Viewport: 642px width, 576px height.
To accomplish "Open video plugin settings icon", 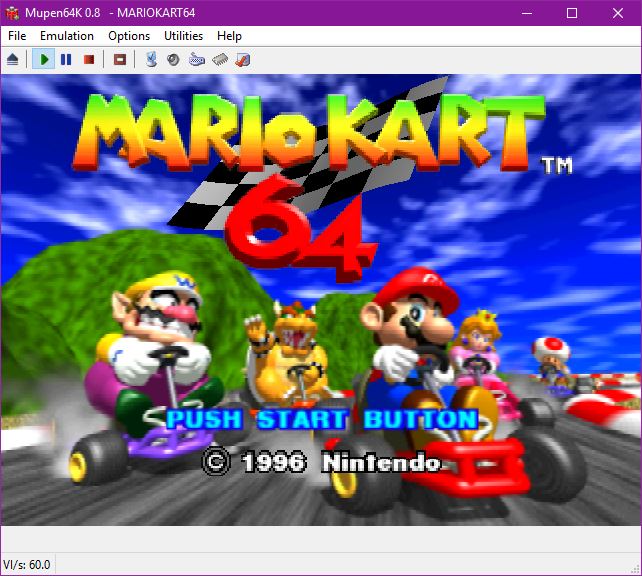I will pos(151,60).
